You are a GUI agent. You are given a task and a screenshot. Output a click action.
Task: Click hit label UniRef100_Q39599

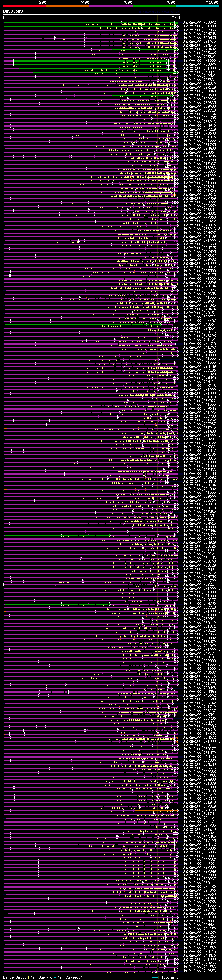[199, 95]
